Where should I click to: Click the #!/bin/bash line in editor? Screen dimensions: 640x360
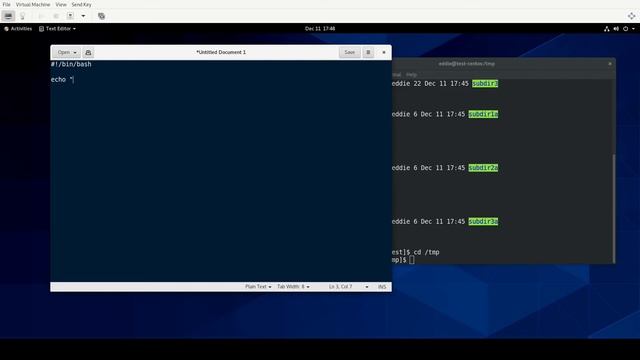(x=71, y=64)
